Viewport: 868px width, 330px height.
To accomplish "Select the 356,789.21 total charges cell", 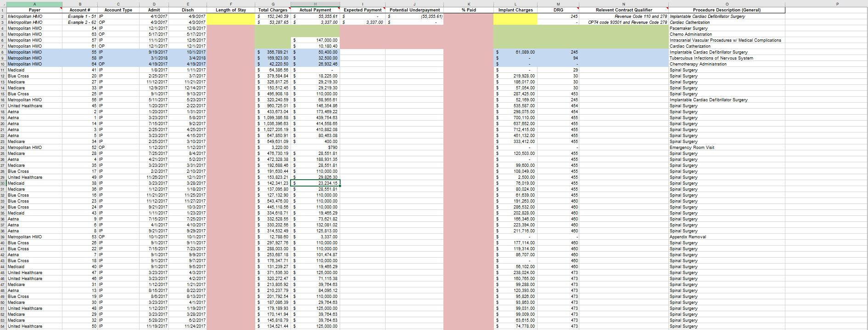I will 273,52.
